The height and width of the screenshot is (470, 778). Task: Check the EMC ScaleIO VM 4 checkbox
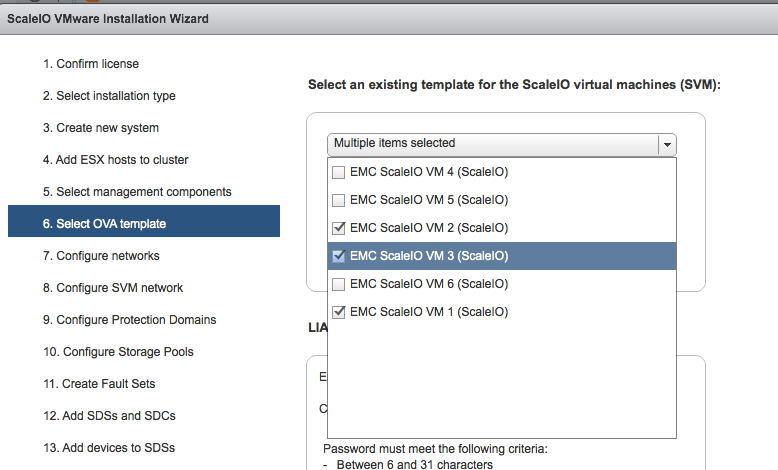click(x=339, y=172)
